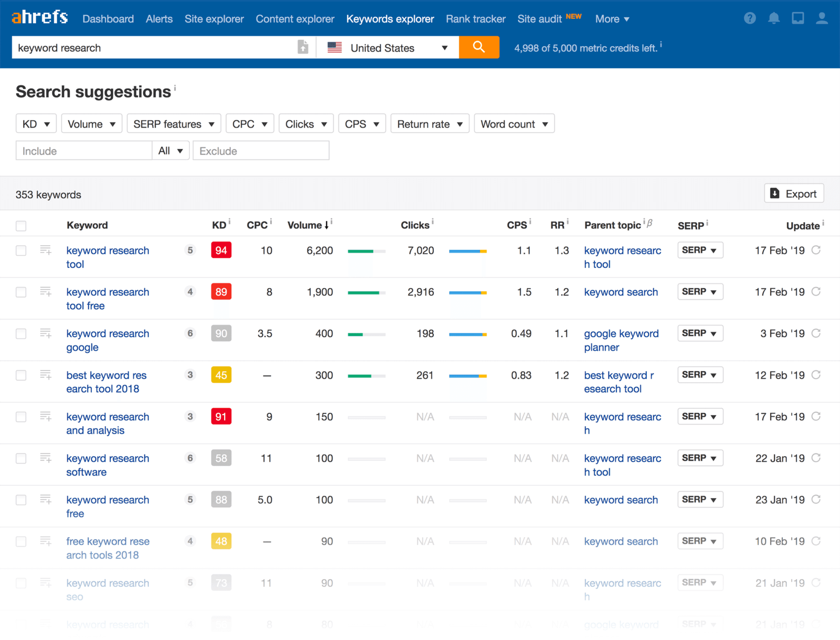The width and height of the screenshot is (840, 640).
Task: Open Alerts in top navigation
Action: click(159, 19)
